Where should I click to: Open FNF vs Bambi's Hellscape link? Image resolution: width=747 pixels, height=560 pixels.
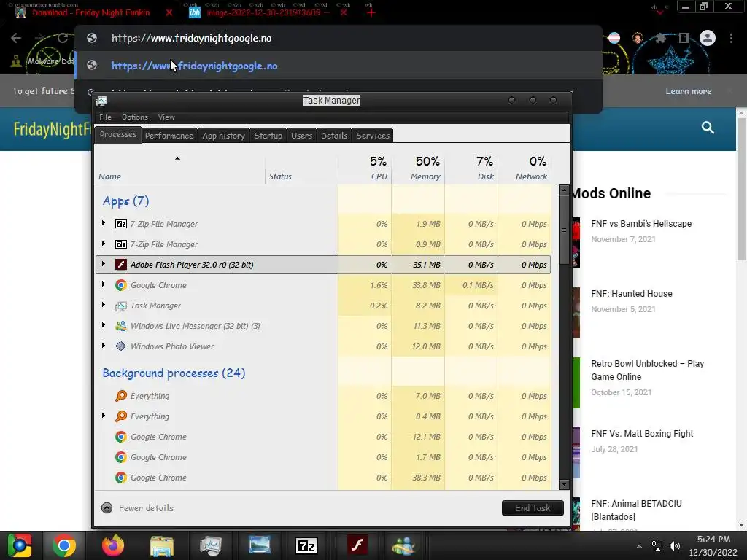point(641,224)
